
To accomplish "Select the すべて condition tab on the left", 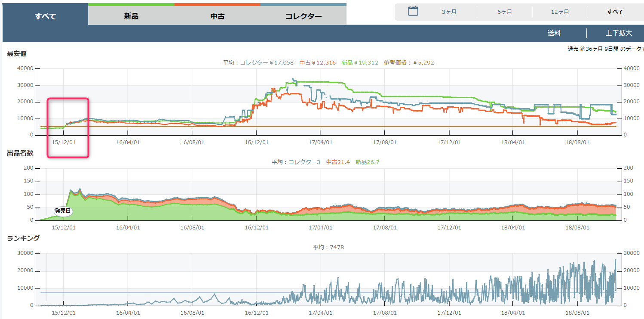I will coord(45,16).
